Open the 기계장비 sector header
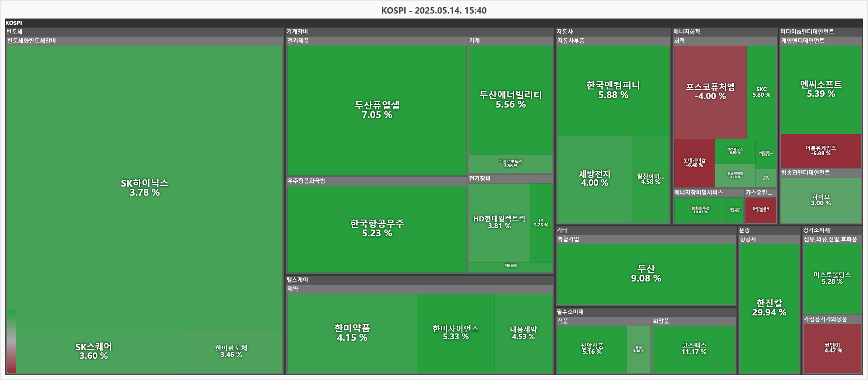This screenshot has height=380, width=868. point(420,32)
